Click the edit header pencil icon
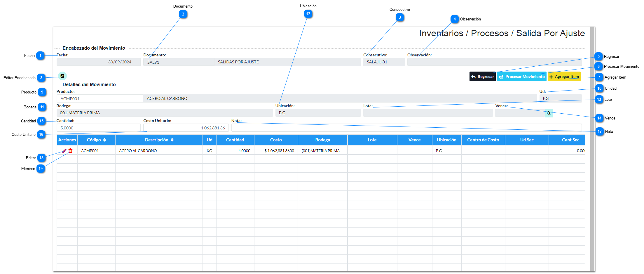 pos(62,76)
